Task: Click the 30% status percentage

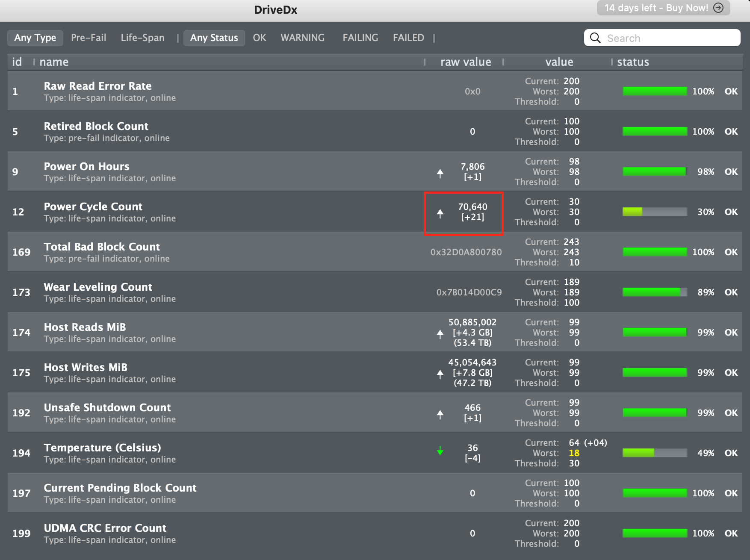Action: click(x=706, y=212)
